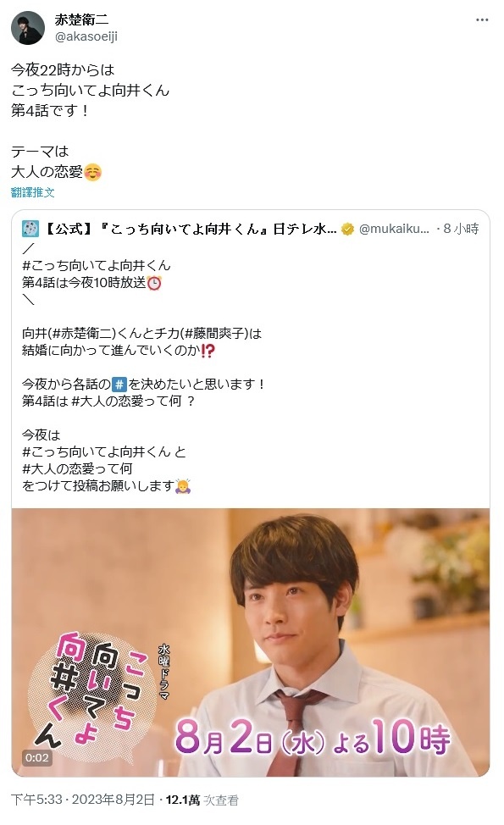Click the gold verified badge icon
The width and height of the screenshot is (504, 825).
347,229
